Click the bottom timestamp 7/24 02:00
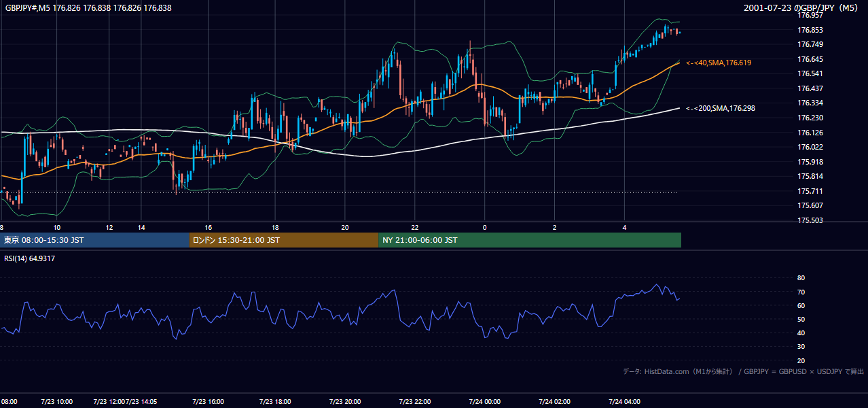 coord(554,402)
